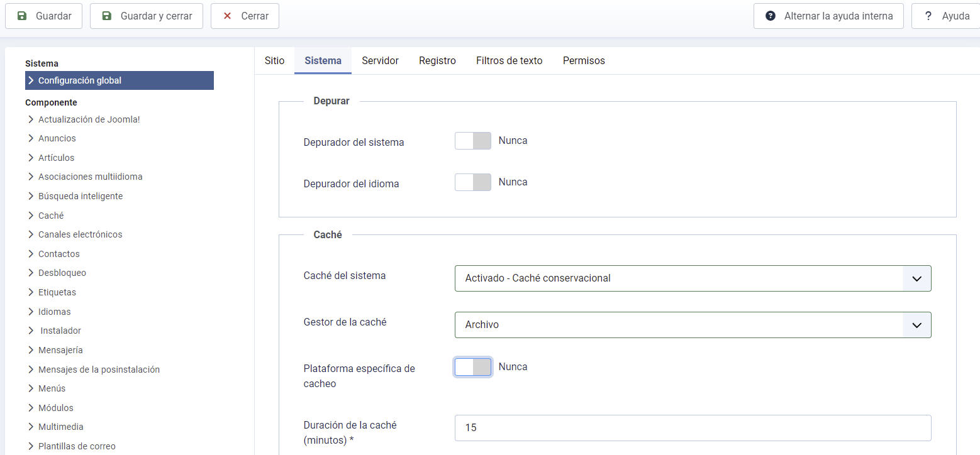Open Asociaciones multiidioma settings
Image resolution: width=980 pixels, height=455 pixels.
pyautogui.click(x=90, y=177)
